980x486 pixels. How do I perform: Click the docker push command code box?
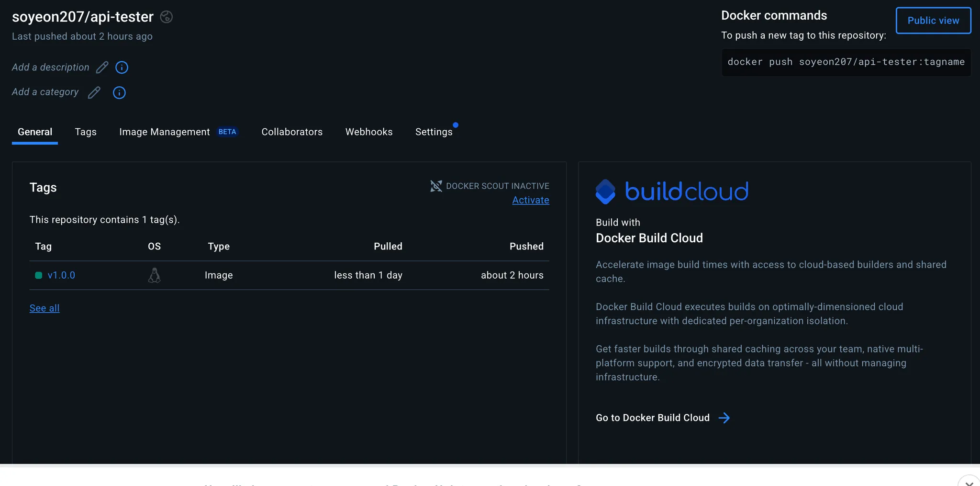pyautogui.click(x=846, y=62)
